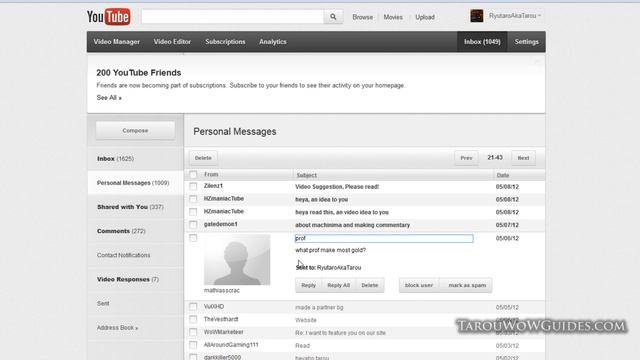Open 'made a partner bg' message
This screenshot has width=640, height=360.
319,307
